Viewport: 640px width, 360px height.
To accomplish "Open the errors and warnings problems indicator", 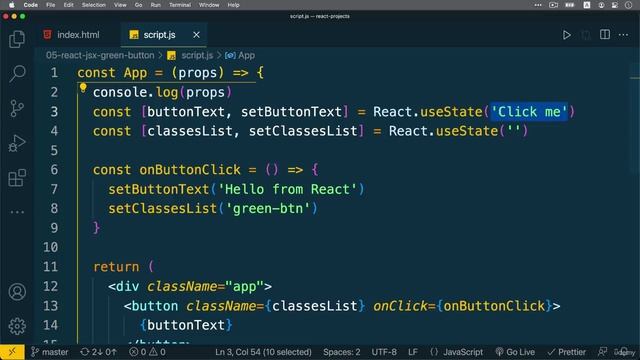I will [x=147, y=352].
